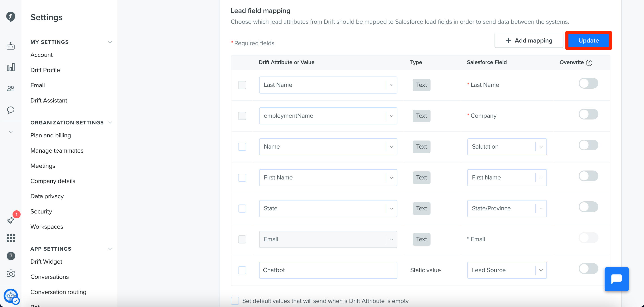Click the blue Update button
This screenshot has width=644, height=307.
coord(589,40)
